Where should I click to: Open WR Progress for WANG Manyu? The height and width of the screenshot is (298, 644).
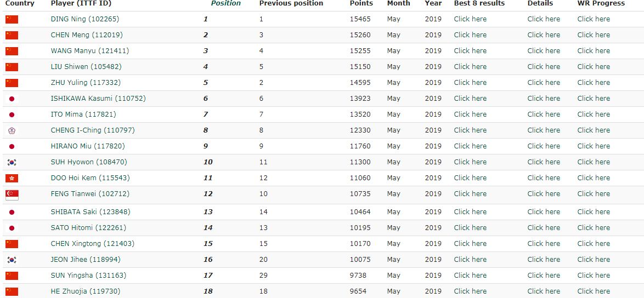(x=594, y=51)
